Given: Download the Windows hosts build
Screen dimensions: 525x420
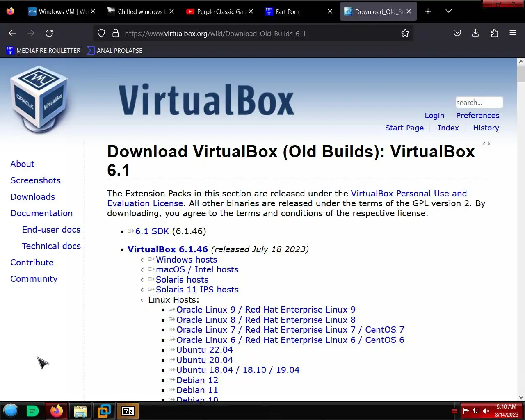Looking at the screenshot, I should 186,260.
